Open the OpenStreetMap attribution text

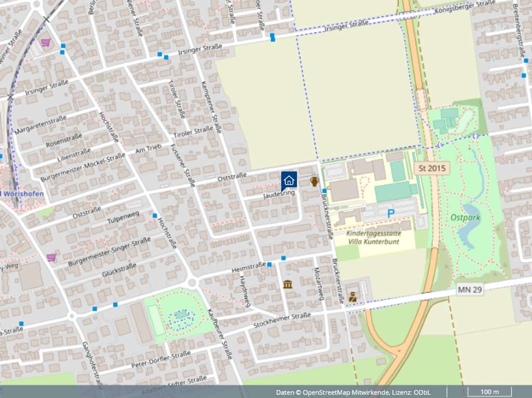339,392
